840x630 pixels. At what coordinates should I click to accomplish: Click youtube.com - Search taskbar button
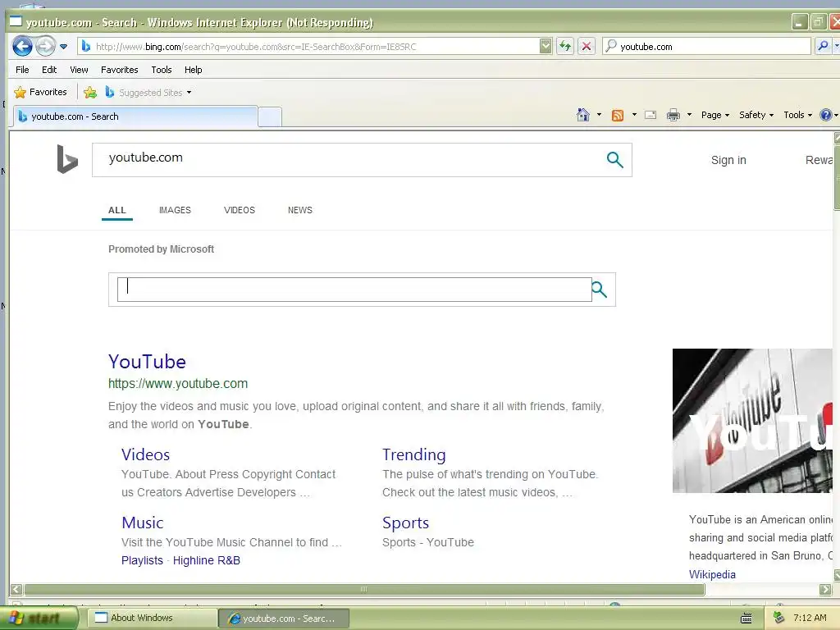click(284, 619)
